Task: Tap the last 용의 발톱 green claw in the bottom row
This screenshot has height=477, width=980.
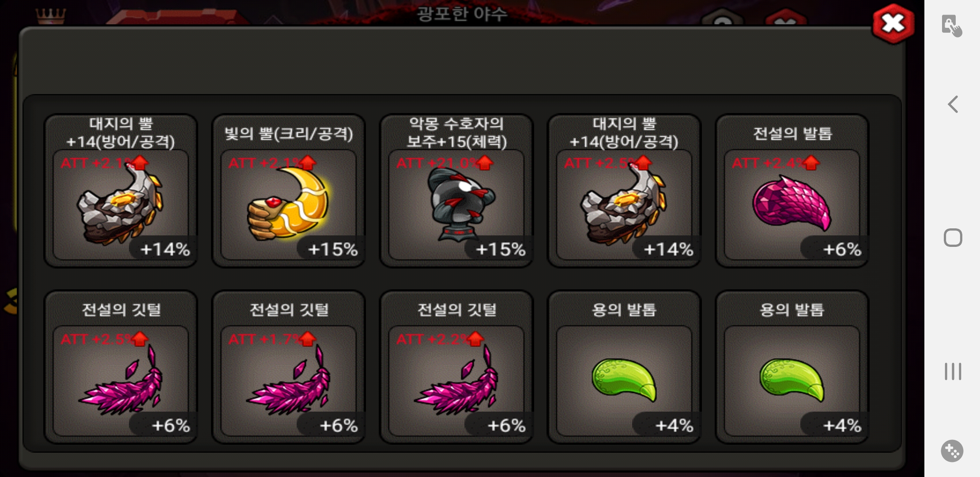Action: coord(792,367)
